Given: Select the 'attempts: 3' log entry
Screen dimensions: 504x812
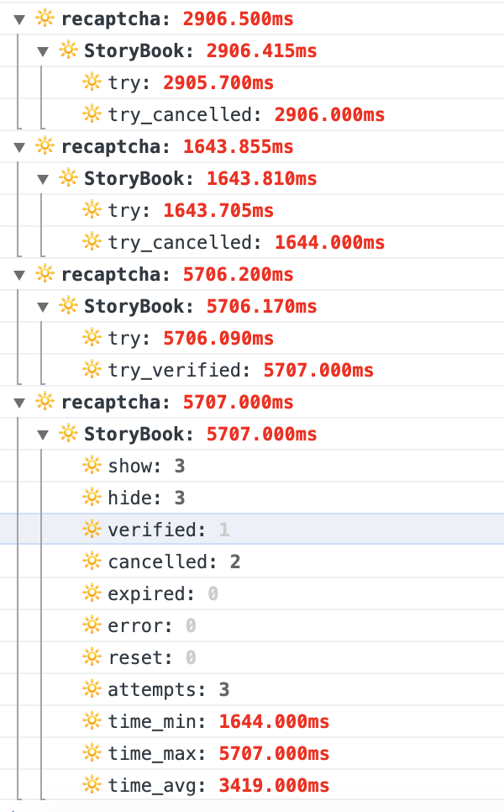Looking at the screenshot, I should [x=252, y=689].
